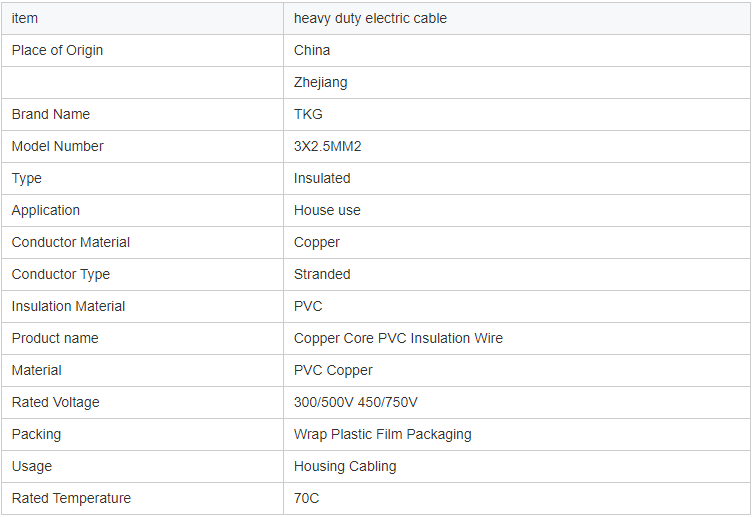Screen dimensions: 753x517
Task: Click the 'heavy duty electric cable' value cell
Action: pos(370,18)
